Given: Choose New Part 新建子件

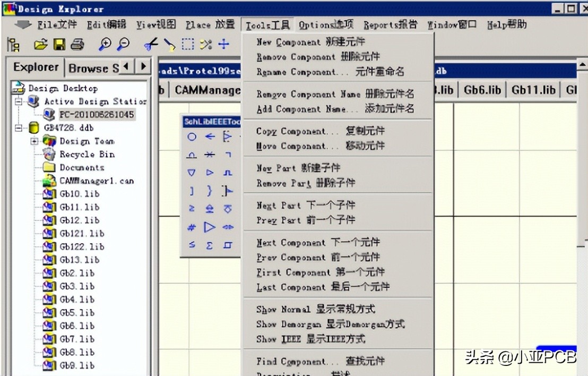Looking at the screenshot, I should pos(298,168).
